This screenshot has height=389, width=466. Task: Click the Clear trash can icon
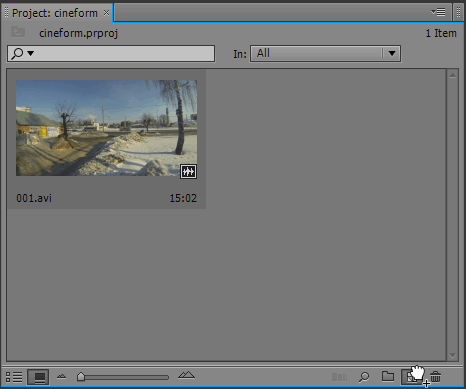coord(435,377)
